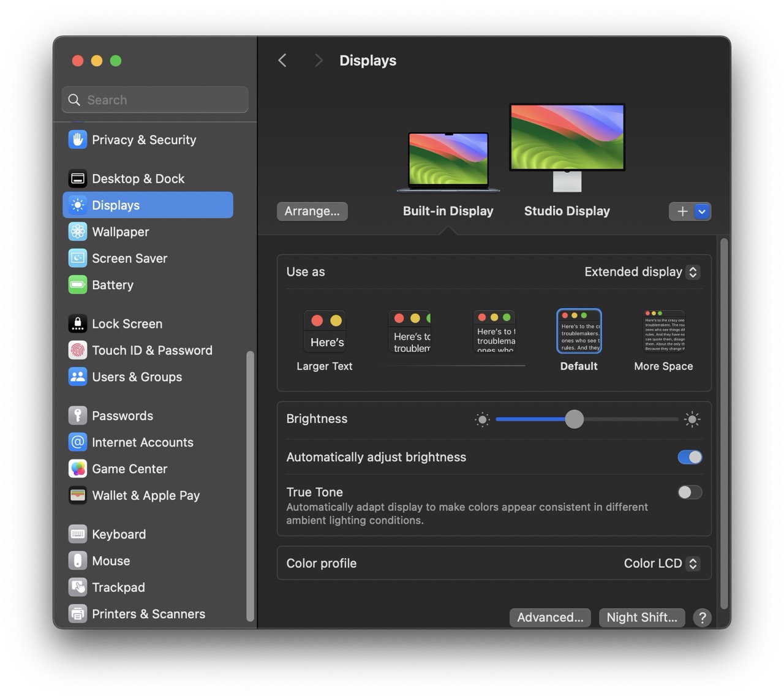Switch to the Studio Display tab
The width and height of the screenshot is (784, 699).
click(x=567, y=211)
